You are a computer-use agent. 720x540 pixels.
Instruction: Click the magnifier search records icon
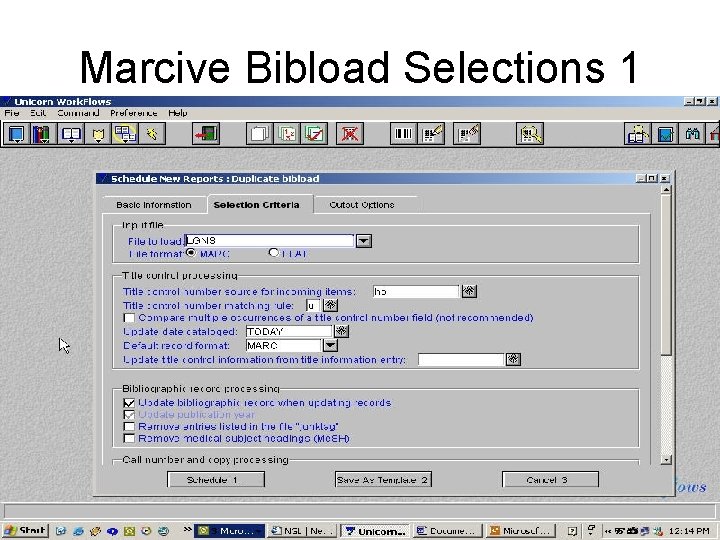(530, 134)
